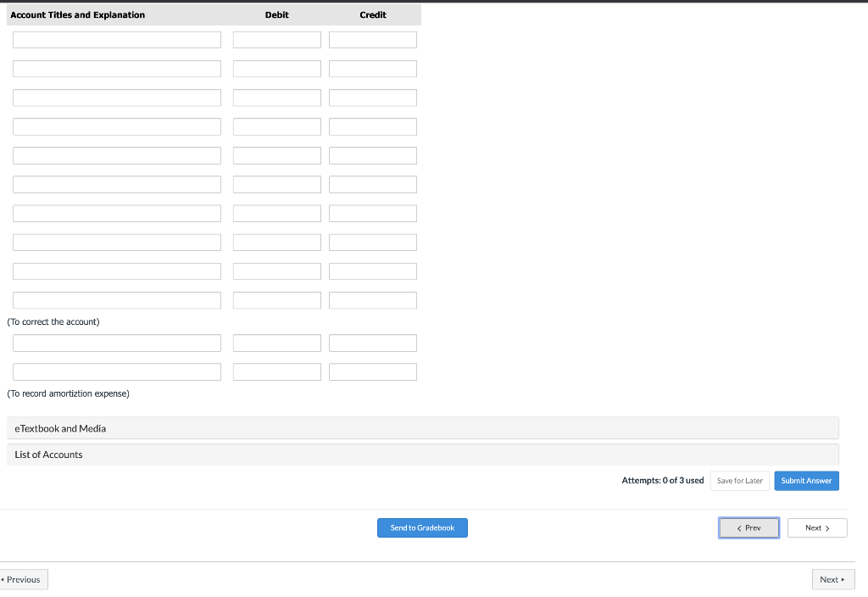Expand the List of Accounts section

click(x=423, y=455)
